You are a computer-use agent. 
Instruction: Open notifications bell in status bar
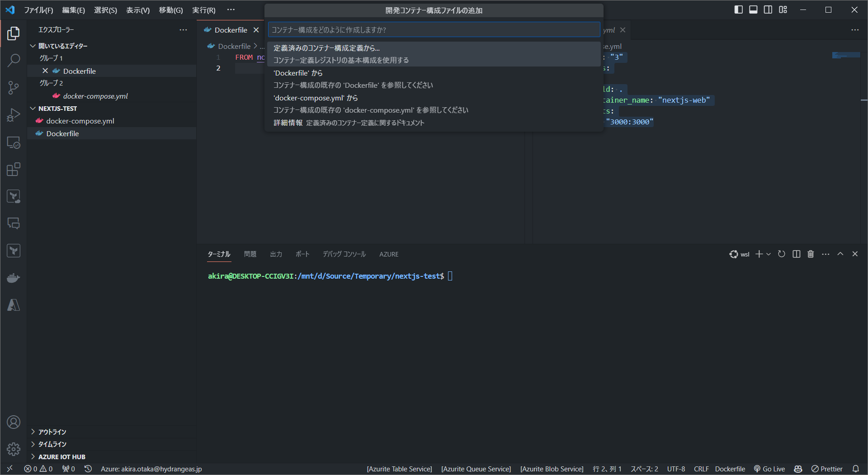[856, 469]
